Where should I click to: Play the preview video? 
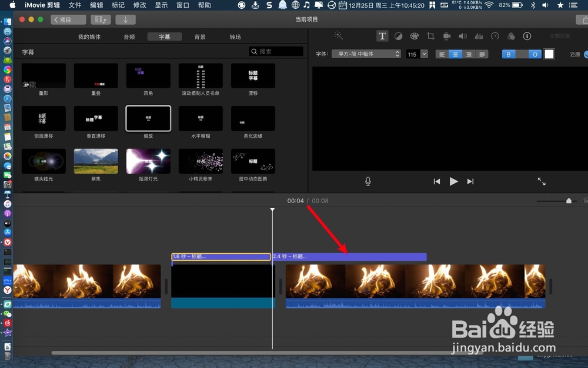click(x=453, y=181)
